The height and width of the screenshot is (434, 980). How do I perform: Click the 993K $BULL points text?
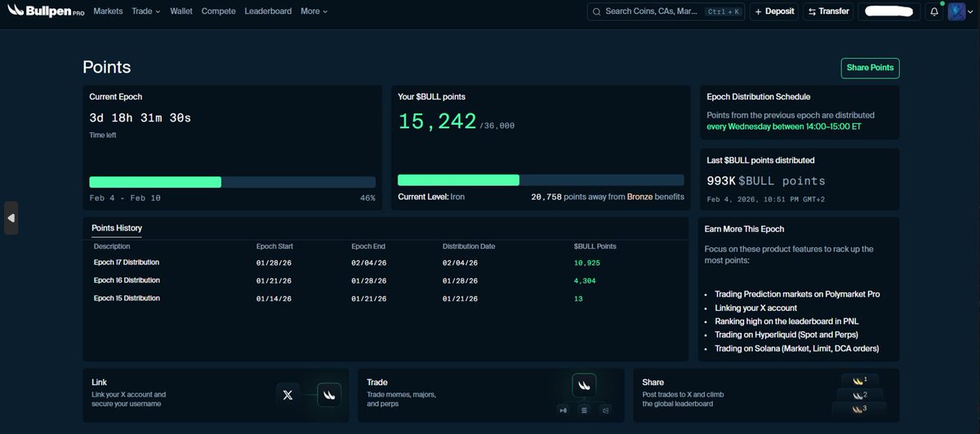tap(766, 181)
